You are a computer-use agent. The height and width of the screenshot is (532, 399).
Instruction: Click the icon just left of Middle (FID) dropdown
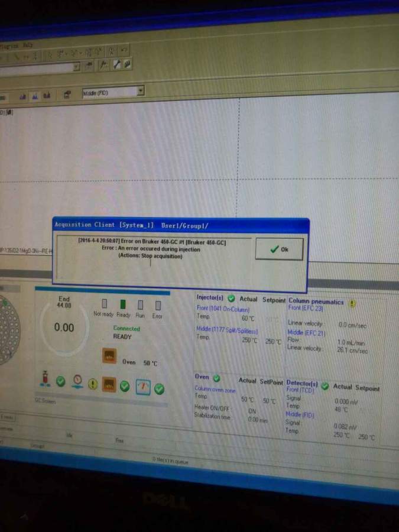(67, 95)
